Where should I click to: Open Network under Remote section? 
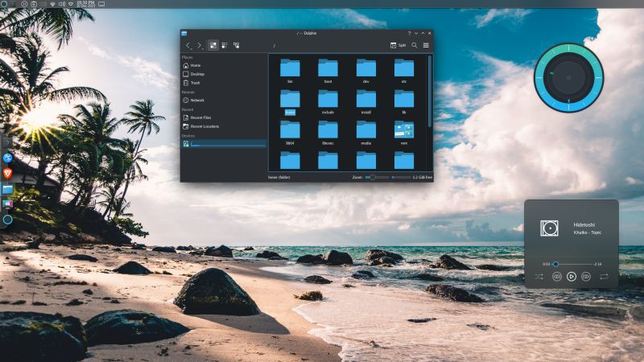pos(196,100)
